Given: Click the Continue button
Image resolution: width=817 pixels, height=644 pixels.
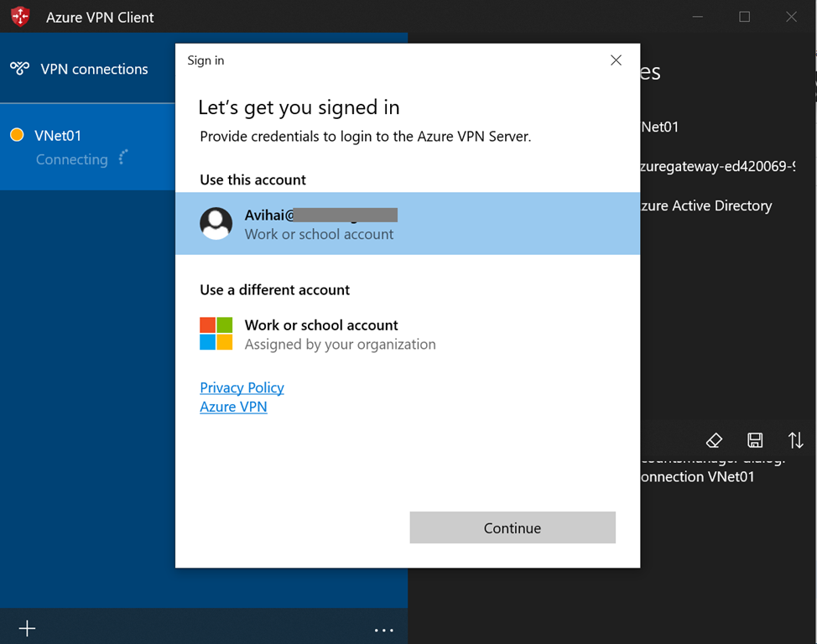Looking at the screenshot, I should (513, 527).
